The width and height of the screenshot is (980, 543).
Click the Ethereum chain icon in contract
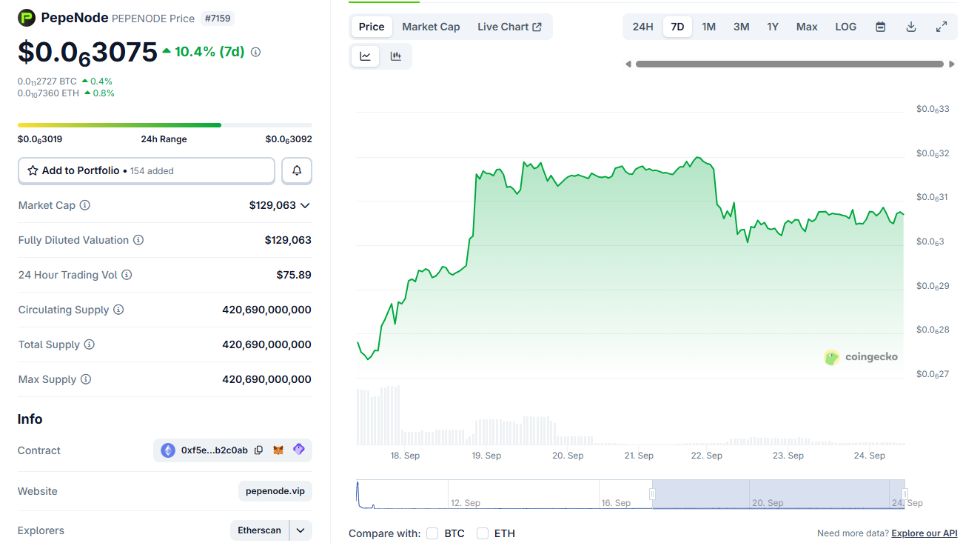point(168,450)
